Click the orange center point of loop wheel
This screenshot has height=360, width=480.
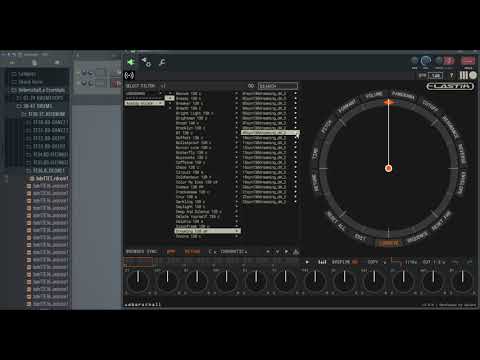pyautogui.click(x=388, y=168)
